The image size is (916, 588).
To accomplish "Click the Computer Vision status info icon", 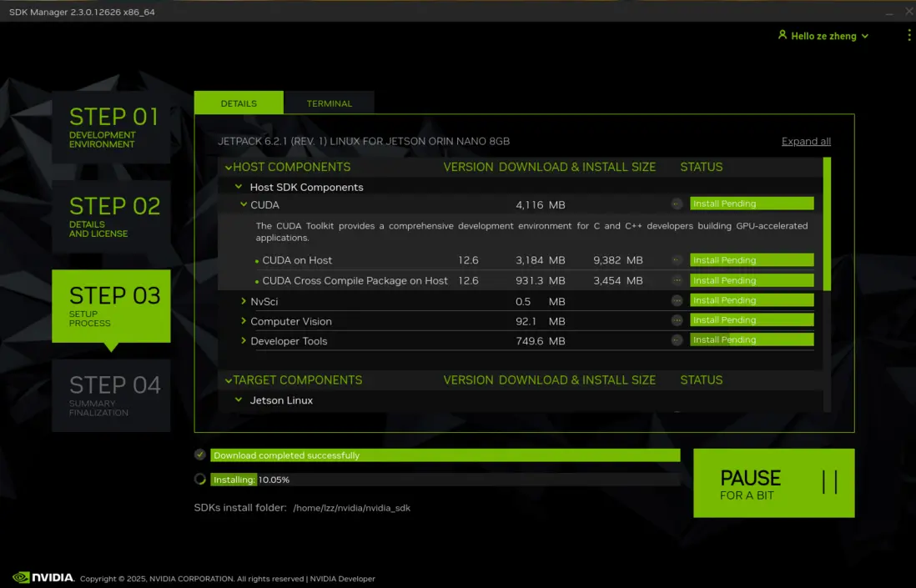I will 677,320.
